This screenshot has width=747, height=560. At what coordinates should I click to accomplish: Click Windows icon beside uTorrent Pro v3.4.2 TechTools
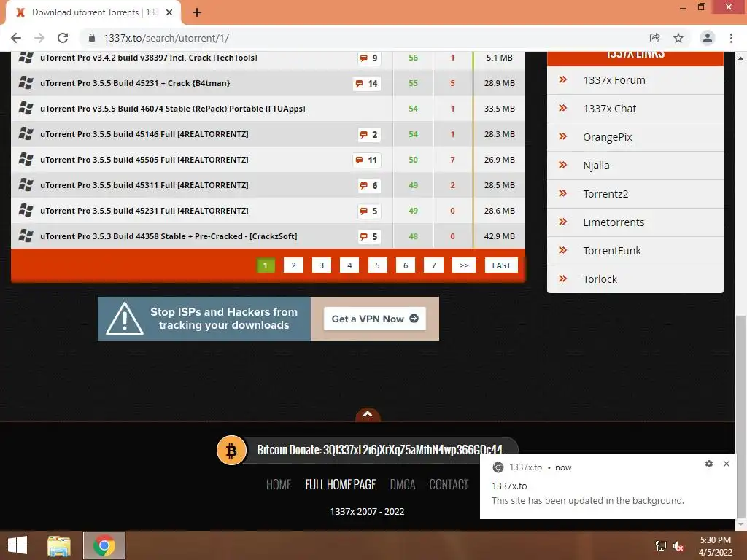(26, 58)
